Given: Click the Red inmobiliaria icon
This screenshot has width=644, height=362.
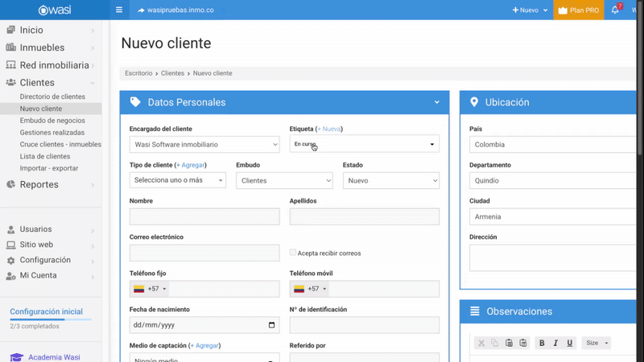Looking at the screenshot, I should tap(11, 65).
